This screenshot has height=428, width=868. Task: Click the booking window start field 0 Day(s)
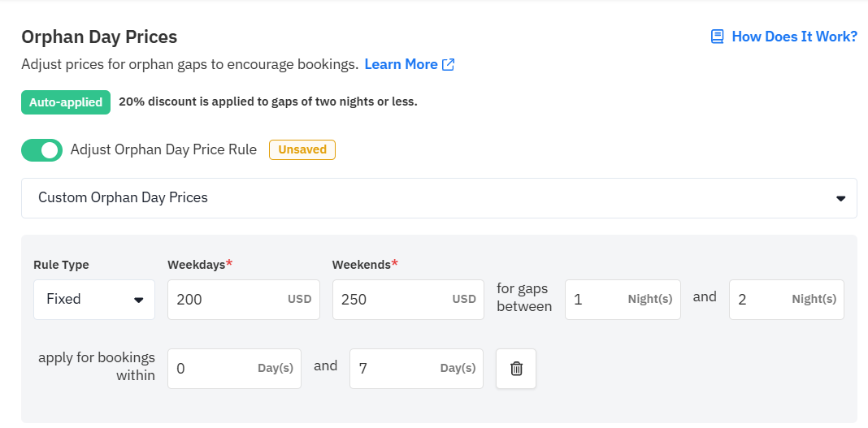point(234,368)
